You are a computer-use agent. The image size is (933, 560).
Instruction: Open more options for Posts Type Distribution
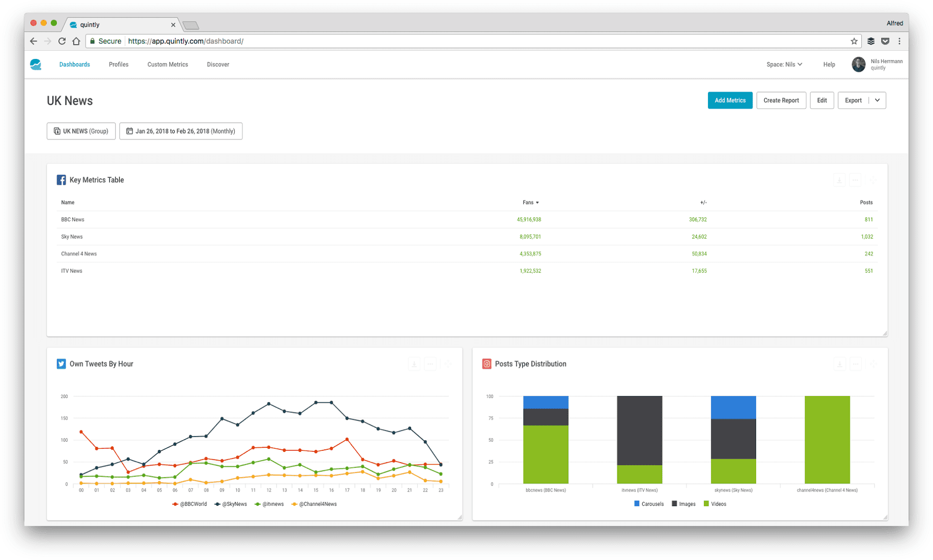(x=856, y=364)
